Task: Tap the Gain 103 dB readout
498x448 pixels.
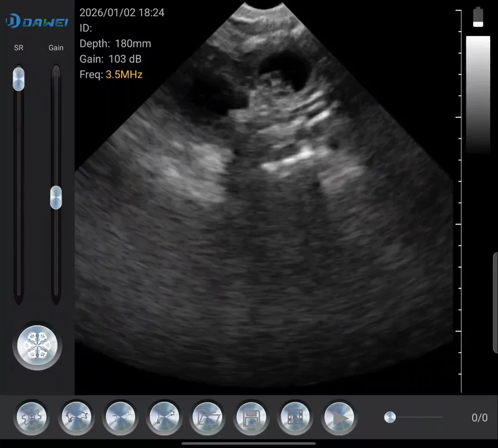Action: click(111, 59)
